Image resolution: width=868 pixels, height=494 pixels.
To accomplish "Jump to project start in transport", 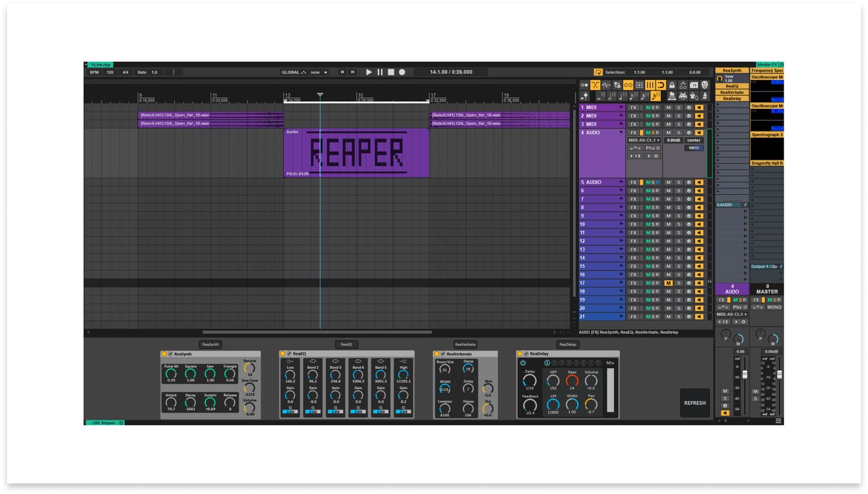I will coord(342,72).
